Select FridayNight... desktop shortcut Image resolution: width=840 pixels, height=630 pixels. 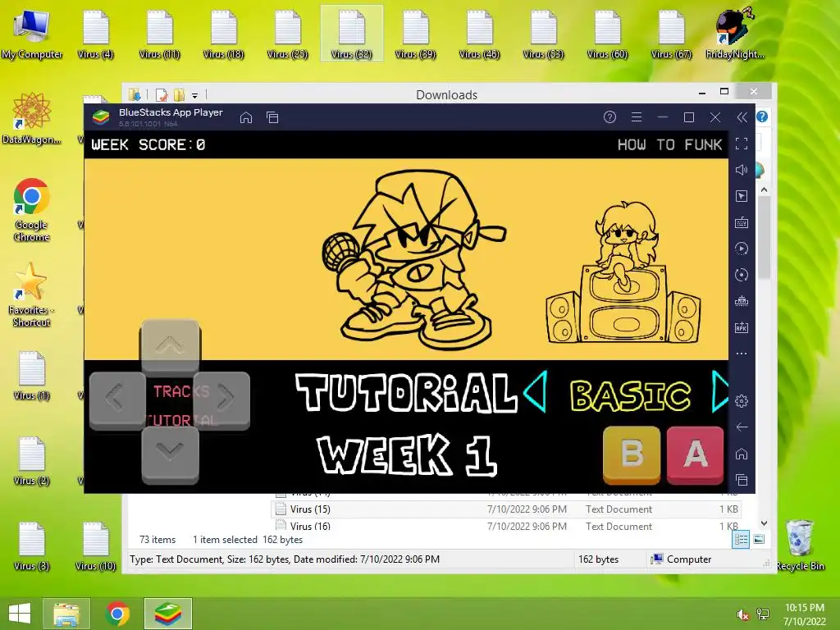[x=734, y=34]
